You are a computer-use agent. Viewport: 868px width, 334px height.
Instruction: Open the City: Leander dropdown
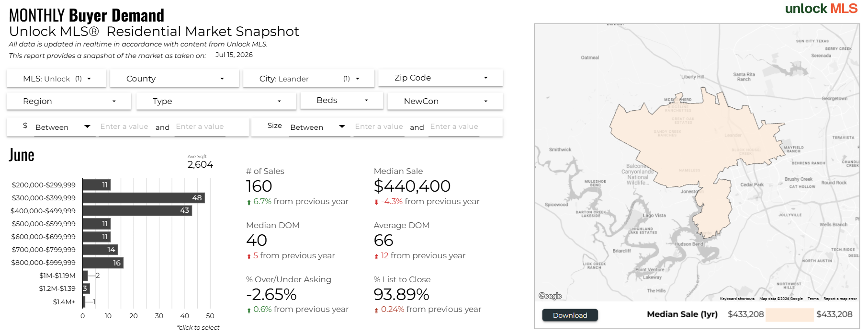click(309, 79)
